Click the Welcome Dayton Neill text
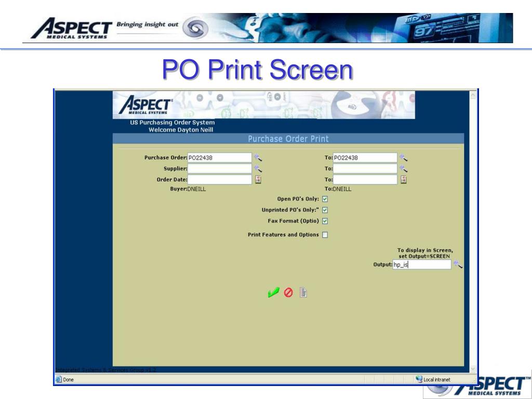 (181, 129)
